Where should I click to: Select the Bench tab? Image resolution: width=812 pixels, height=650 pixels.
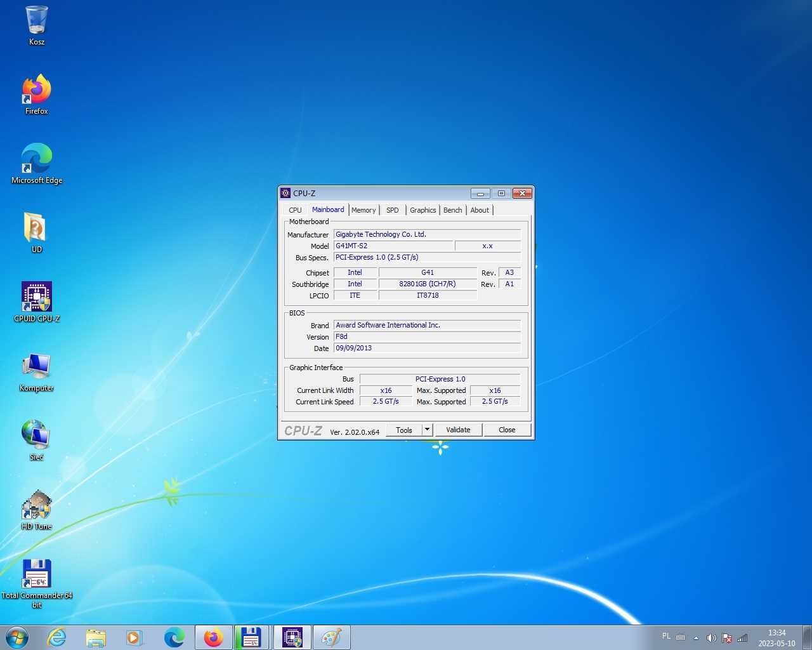point(452,210)
